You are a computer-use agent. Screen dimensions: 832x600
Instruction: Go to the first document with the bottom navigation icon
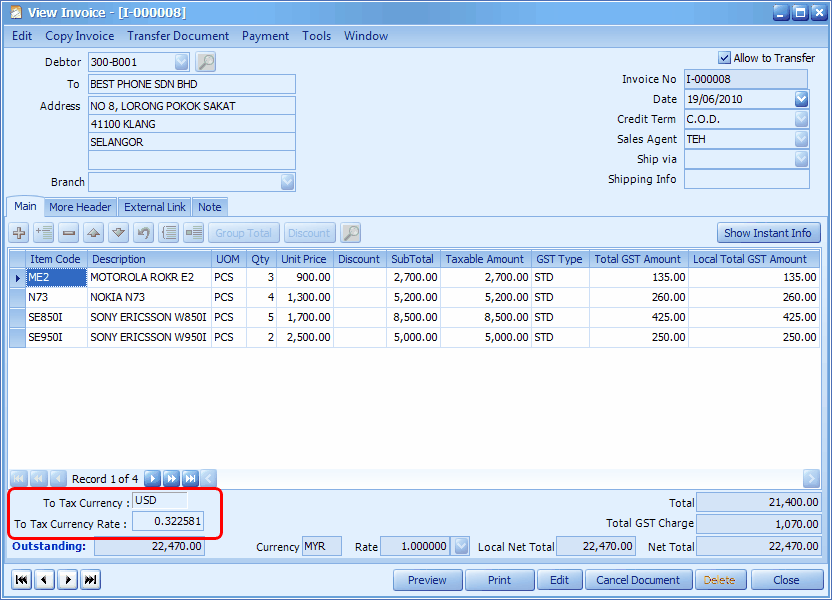(x=20, y=580)
